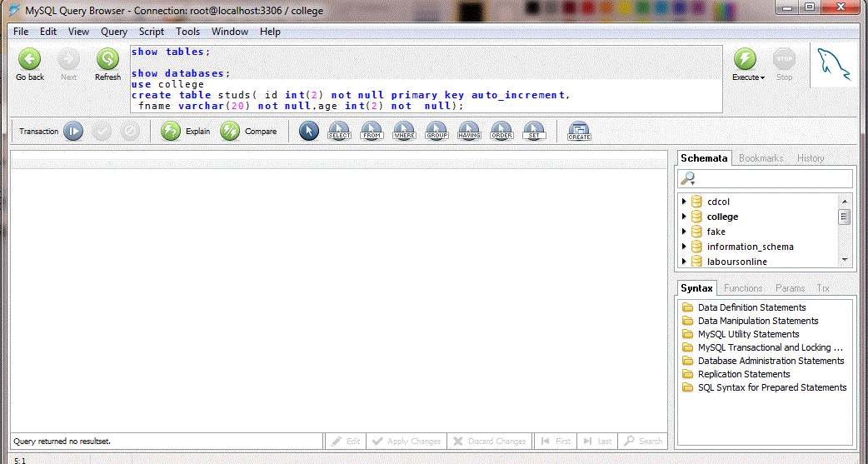Click the CREATE view icon
The height and width of the screenshot is (464, 868).
tap(579, 132)
